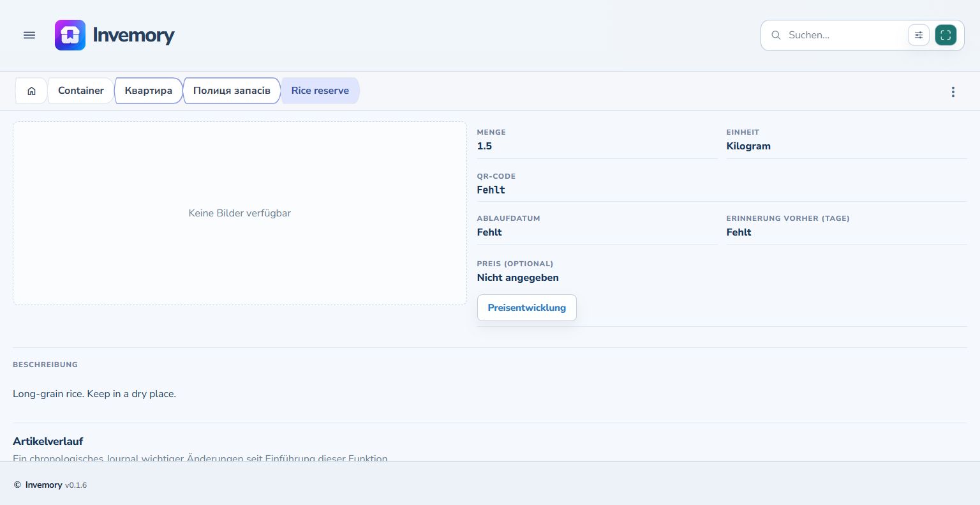Click the empty image placeholder area

[240, 213]
